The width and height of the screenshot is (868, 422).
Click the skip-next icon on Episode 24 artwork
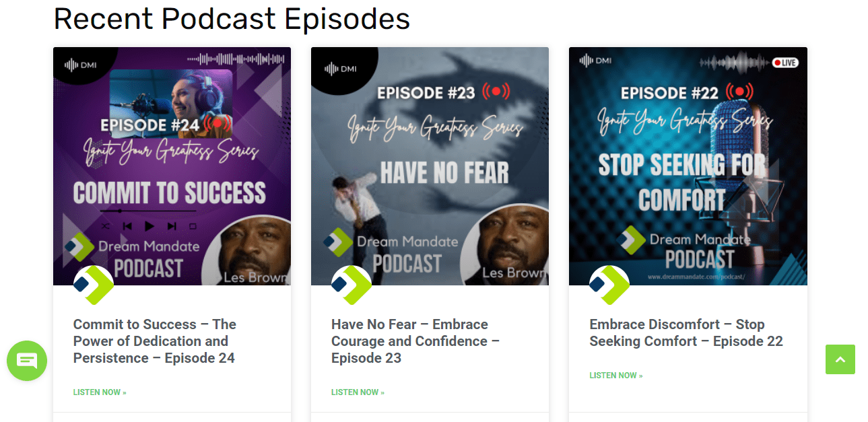(x=172, y=226)
